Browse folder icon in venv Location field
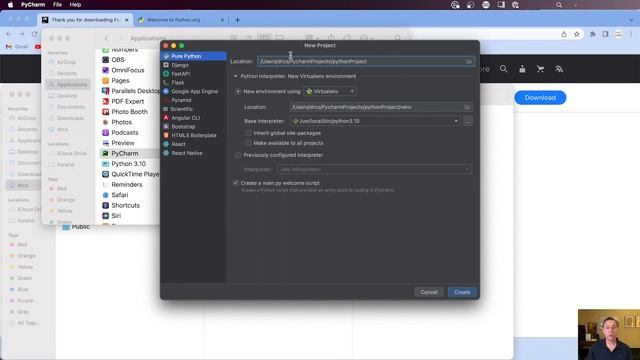The image size is (640, 360). pos(467,107)
